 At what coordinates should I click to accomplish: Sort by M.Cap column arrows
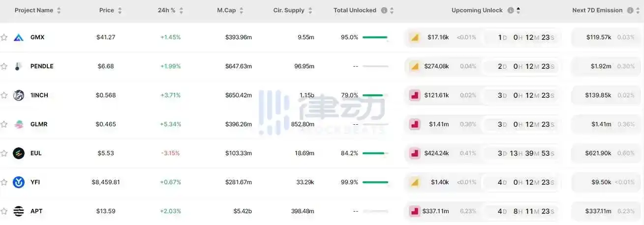click(240, 10)
